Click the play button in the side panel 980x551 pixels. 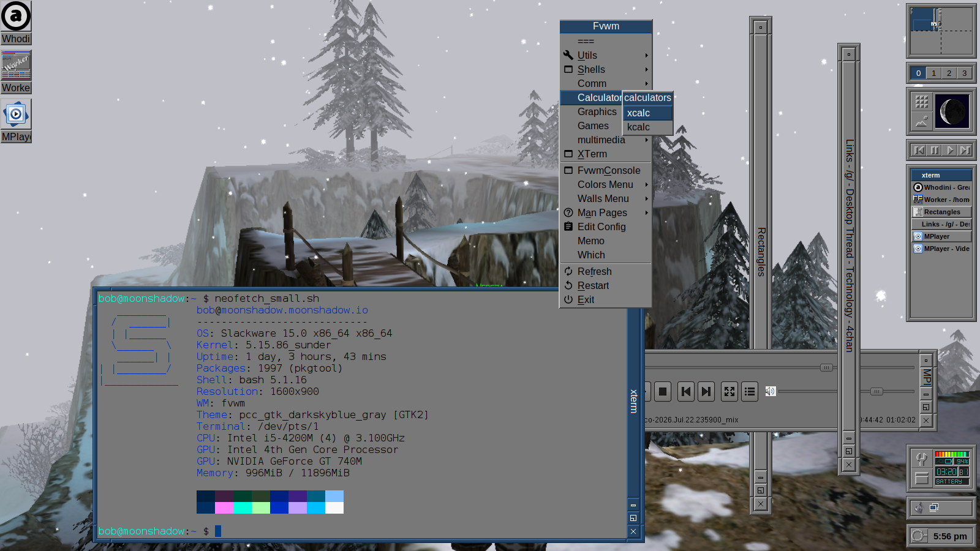coord(950,150)
